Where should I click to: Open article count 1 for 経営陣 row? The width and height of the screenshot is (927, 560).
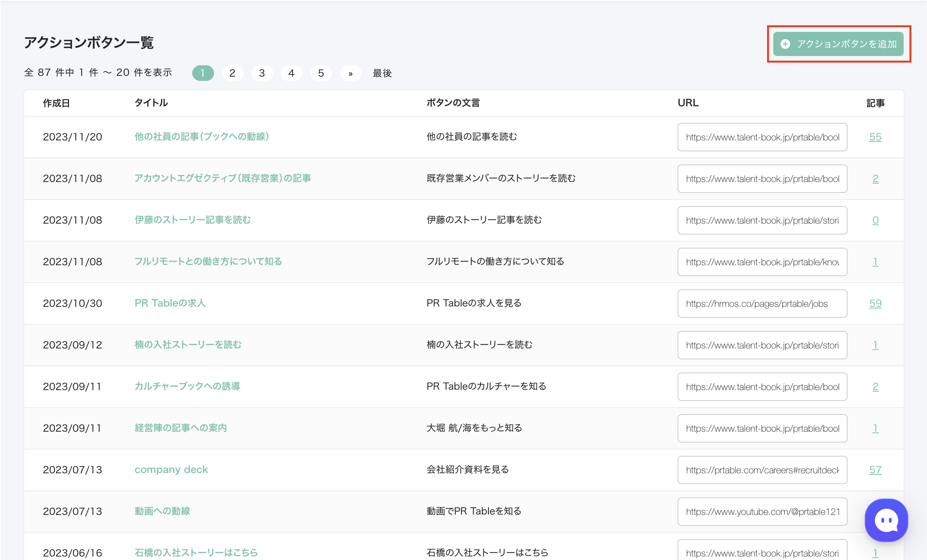tap(875, 428)
